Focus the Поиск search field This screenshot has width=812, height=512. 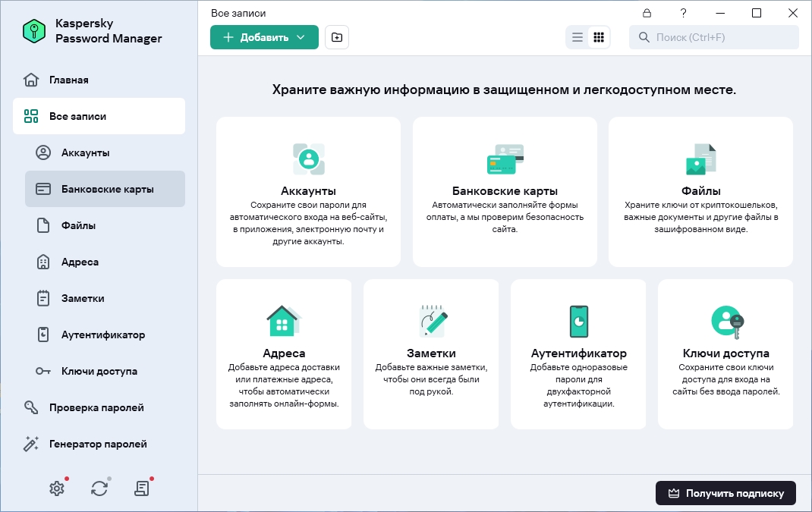714,37
